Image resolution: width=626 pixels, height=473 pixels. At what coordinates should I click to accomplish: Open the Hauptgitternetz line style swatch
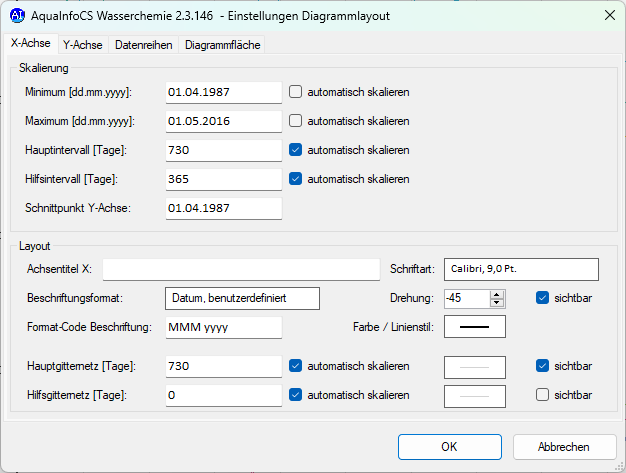(x=475, y=367)
